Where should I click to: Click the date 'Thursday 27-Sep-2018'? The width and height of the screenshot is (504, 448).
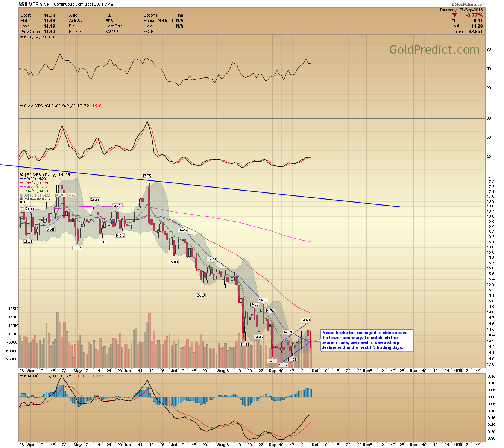[461, 10]
